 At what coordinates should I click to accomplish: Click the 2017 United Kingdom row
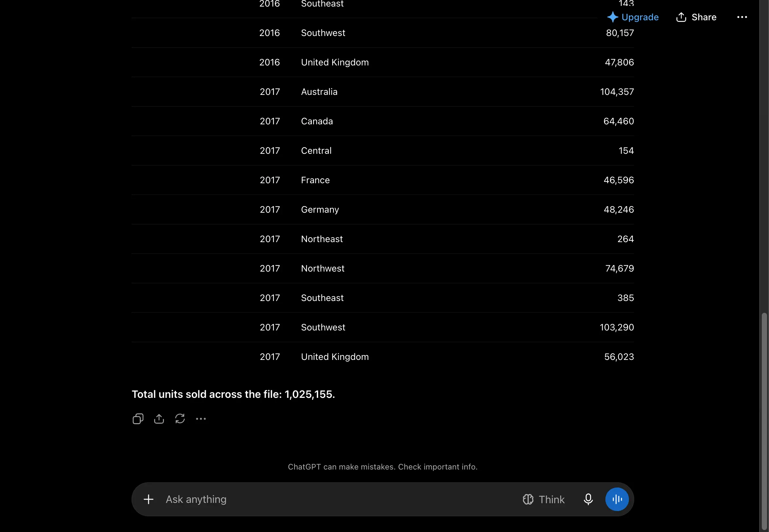tap(383, 357)
